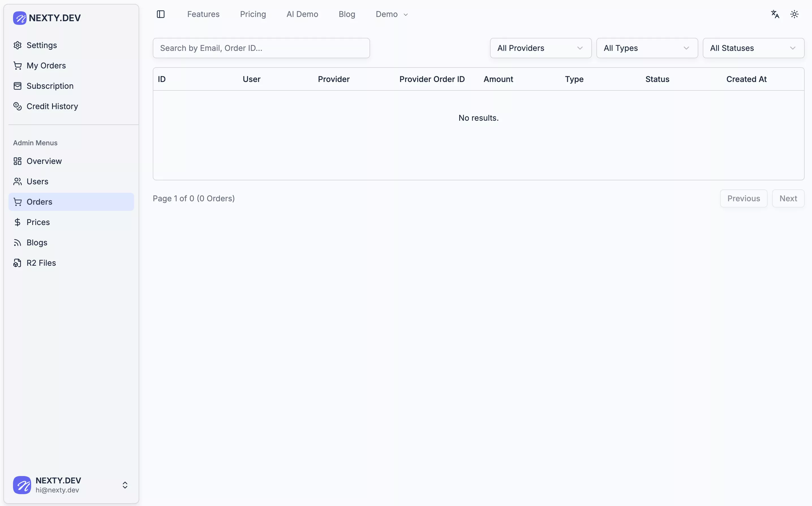Click the language translate icon
812x506 pixels.
coord(775,14)
